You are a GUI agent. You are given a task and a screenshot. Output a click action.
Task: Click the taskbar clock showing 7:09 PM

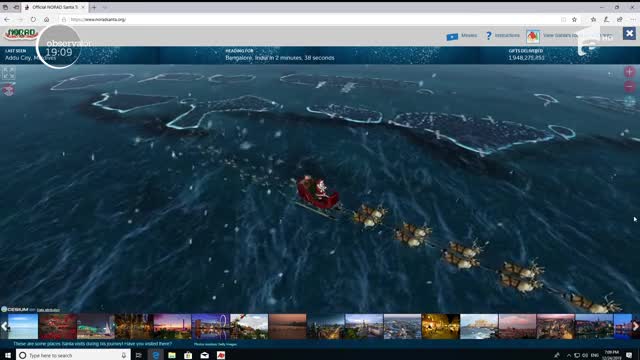(x=611, y=355)
